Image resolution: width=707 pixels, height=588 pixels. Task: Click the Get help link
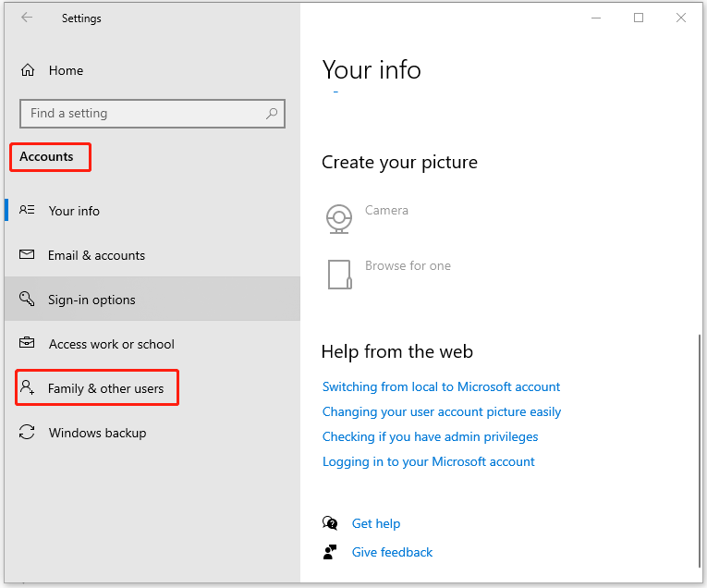(376, 523)
